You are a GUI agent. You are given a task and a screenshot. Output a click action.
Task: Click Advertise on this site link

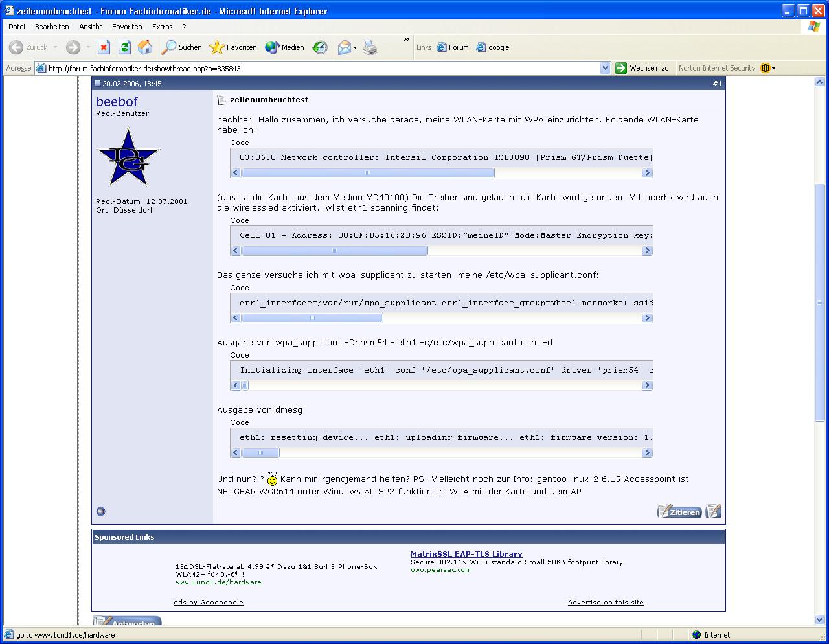click(x=606, y=603)
